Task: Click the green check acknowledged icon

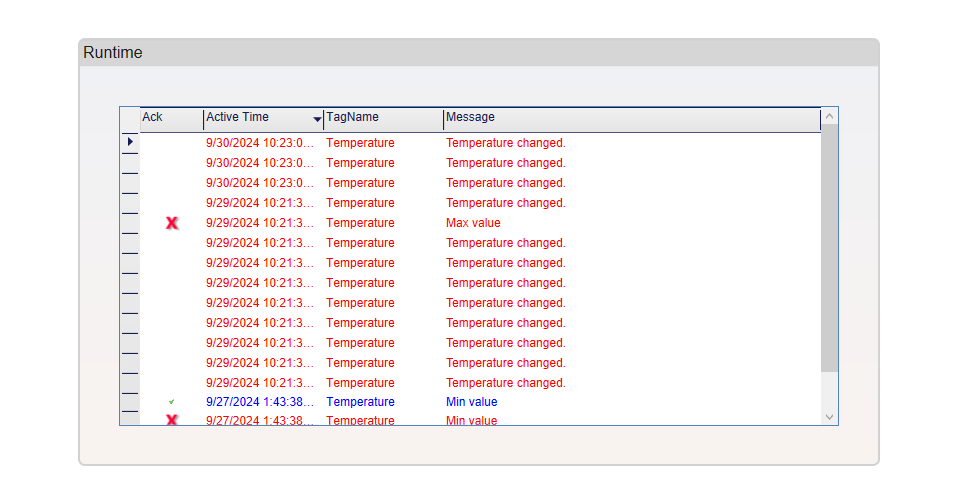Action: 172,402
